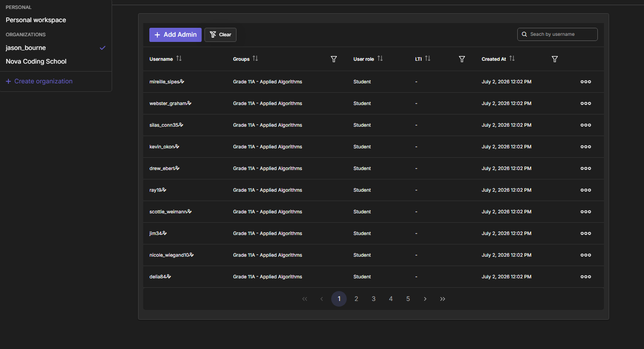Viewport: 644px width, 349px height.
Task: Focus the Search by username field
Action: coord(557,34)
